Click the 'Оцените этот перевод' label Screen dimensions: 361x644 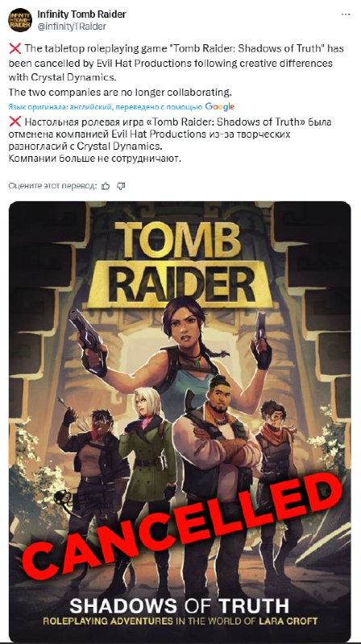pyautogui.click(x=52, y=186)
